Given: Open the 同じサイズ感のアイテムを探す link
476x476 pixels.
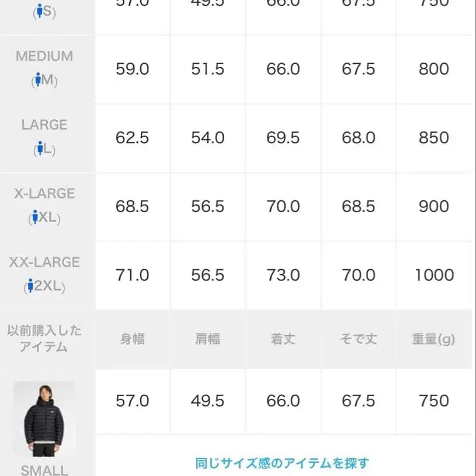Looking at the screenshot, I should pos(283,461).
